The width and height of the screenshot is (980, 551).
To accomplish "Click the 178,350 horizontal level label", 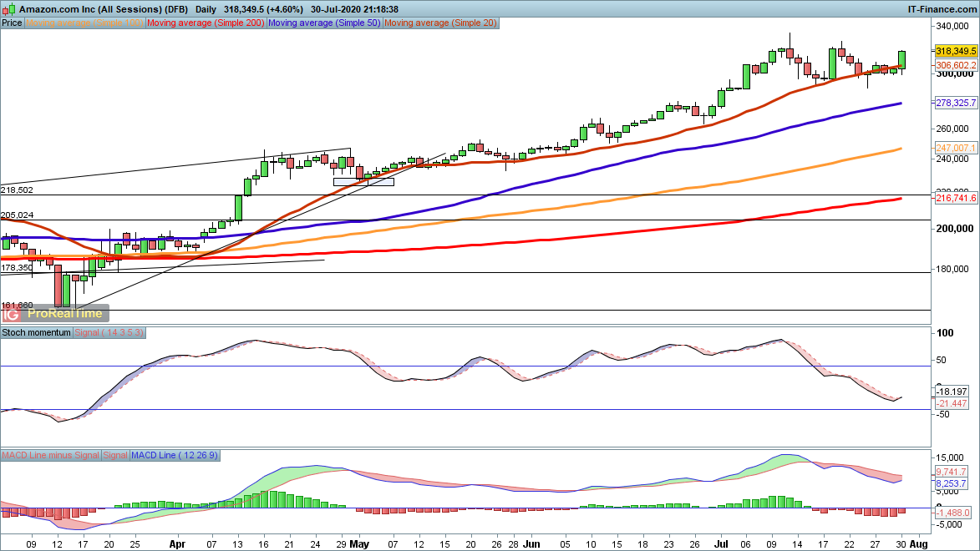I will (17, 267).
